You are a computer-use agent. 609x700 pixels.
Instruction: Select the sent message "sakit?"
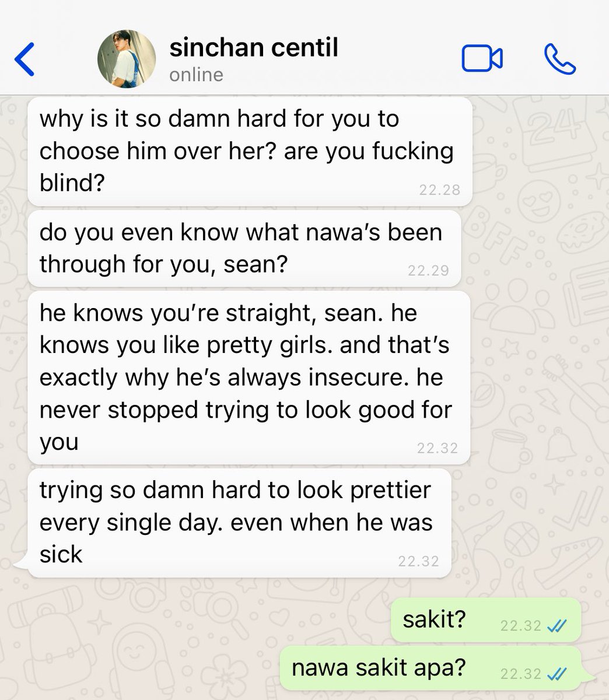click(x=487, y=619)
